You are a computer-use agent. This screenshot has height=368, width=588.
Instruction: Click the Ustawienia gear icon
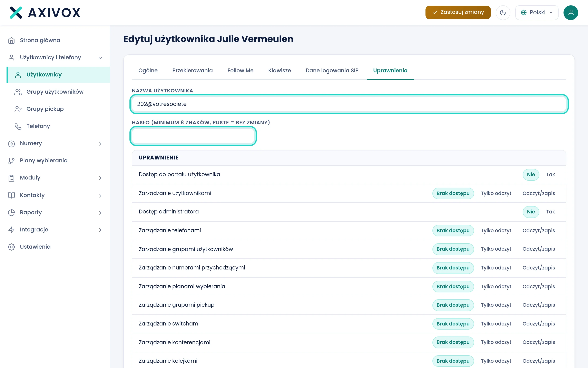click(x=11, y=247)
